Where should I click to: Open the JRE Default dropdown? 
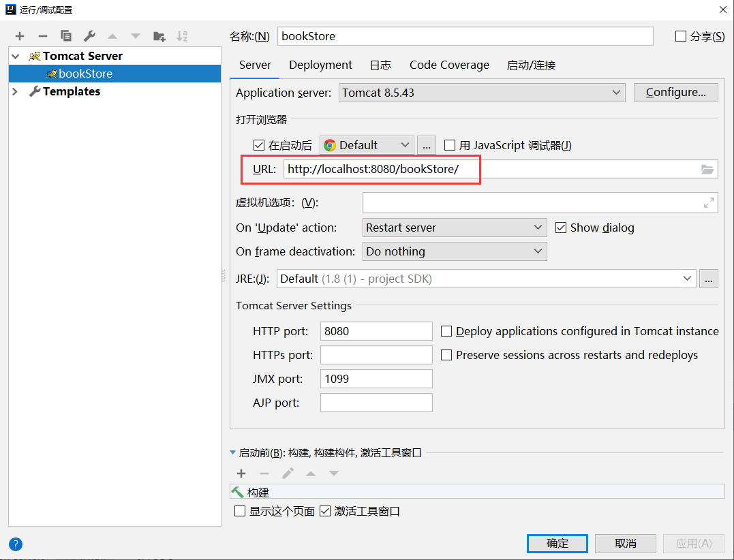tap(487, 279)
